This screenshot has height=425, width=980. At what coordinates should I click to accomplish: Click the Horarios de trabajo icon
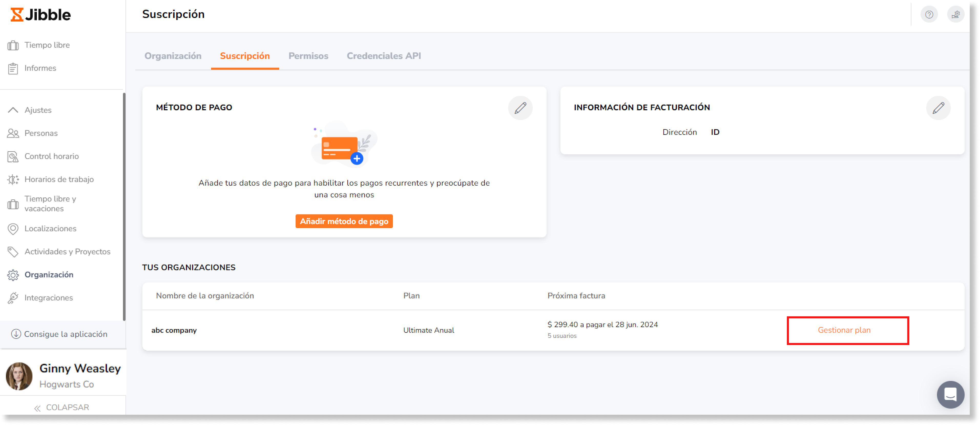(13, 179)
